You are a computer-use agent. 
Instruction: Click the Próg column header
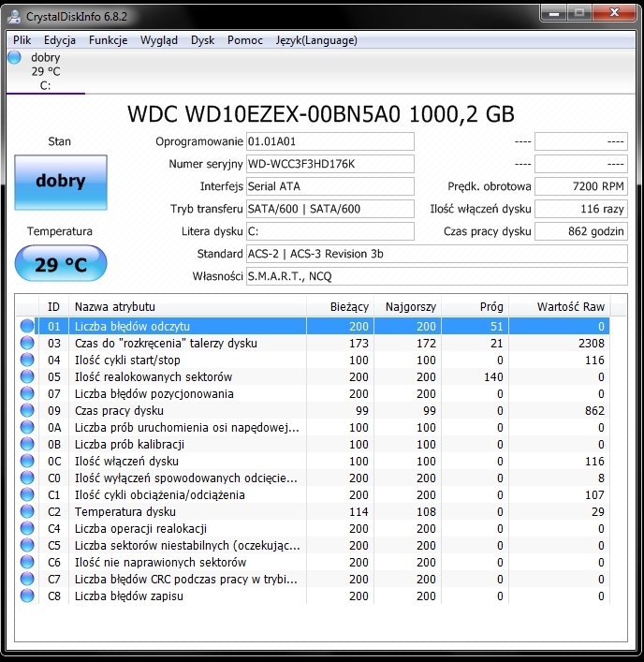[476, 306]
